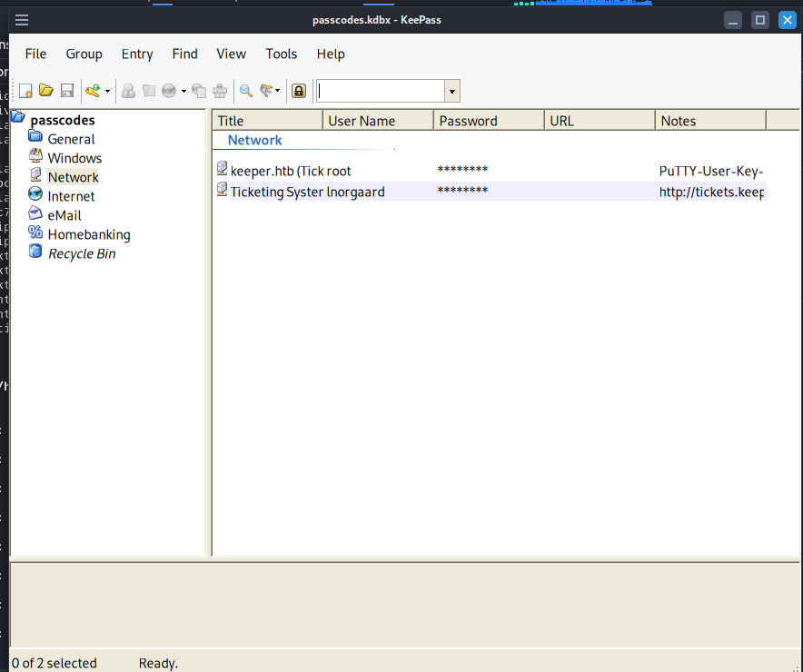Click the Perform Auto-Type toolbar icon
Viewport: 803px width, 672px height.
click(220, 91)
